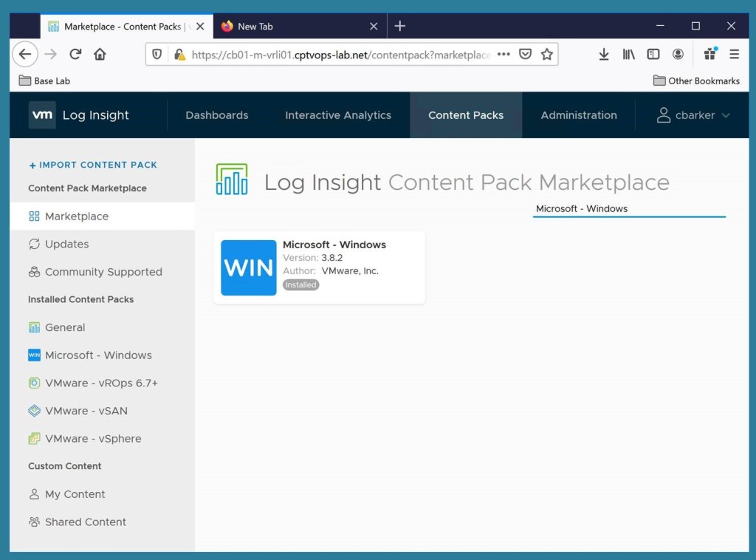The height and width of the screenshot is (560, 756).
Task: Reload the page with the refresh button
Action: point(75,54)
